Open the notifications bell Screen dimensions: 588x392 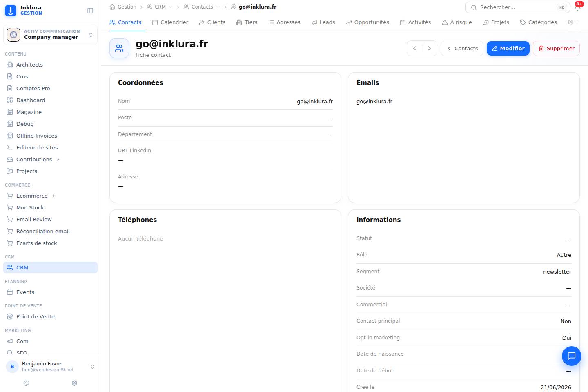[578, 7]
